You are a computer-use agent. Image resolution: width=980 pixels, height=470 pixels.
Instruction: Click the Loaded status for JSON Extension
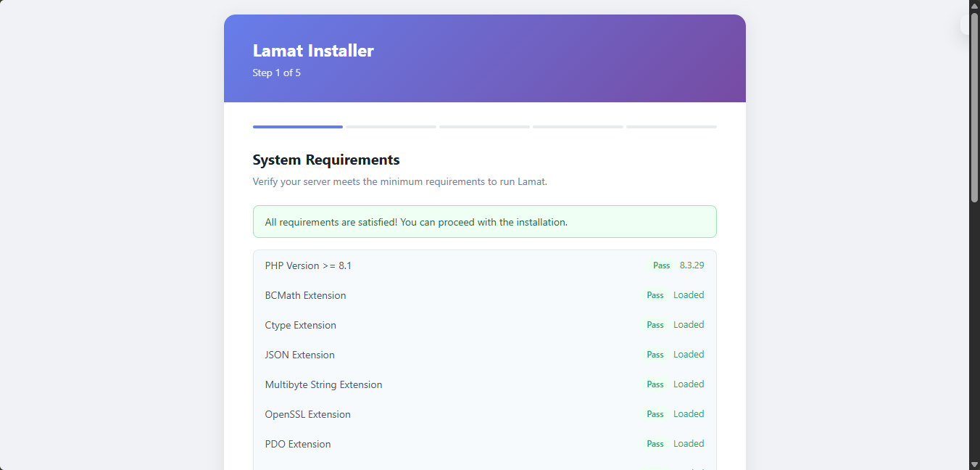click(689, 355)
